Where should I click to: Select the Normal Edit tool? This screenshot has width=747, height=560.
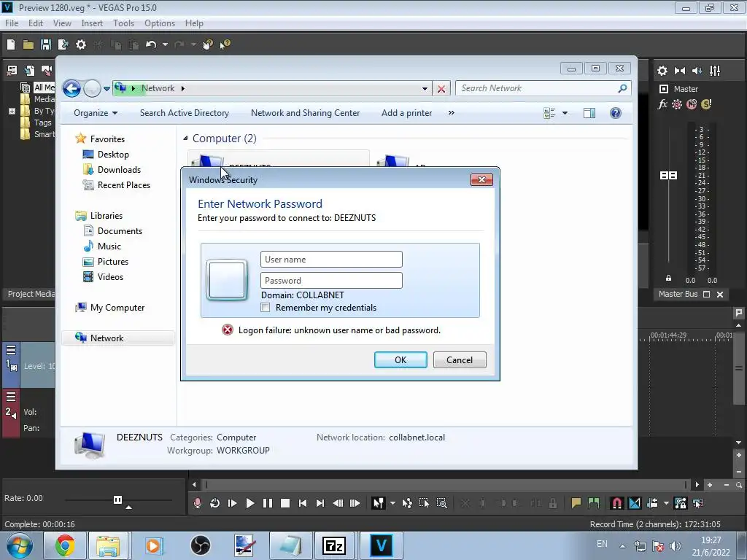pyautogui.click(x=379, y=503)
